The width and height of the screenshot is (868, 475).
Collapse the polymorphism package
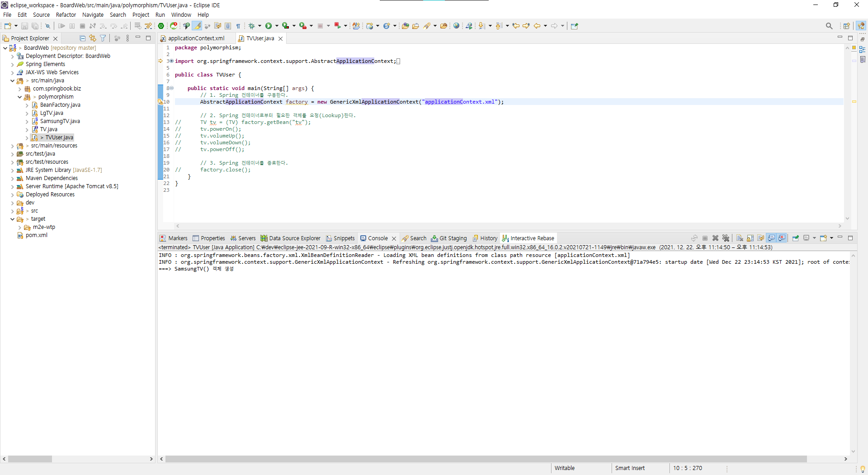(19, 97)
